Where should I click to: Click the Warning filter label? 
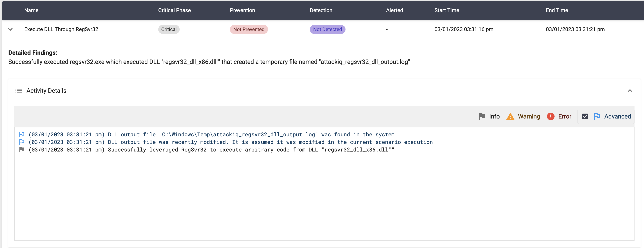(x=529, y=116)
